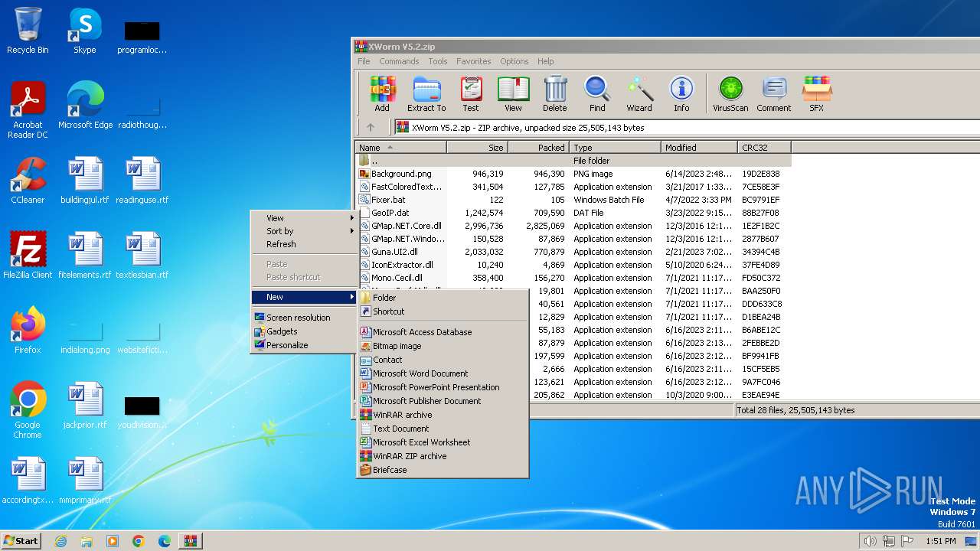Image resolution: width=980 pixels, height=551 pixels.
Task: Open the Options menu
Action: point(514,61)
